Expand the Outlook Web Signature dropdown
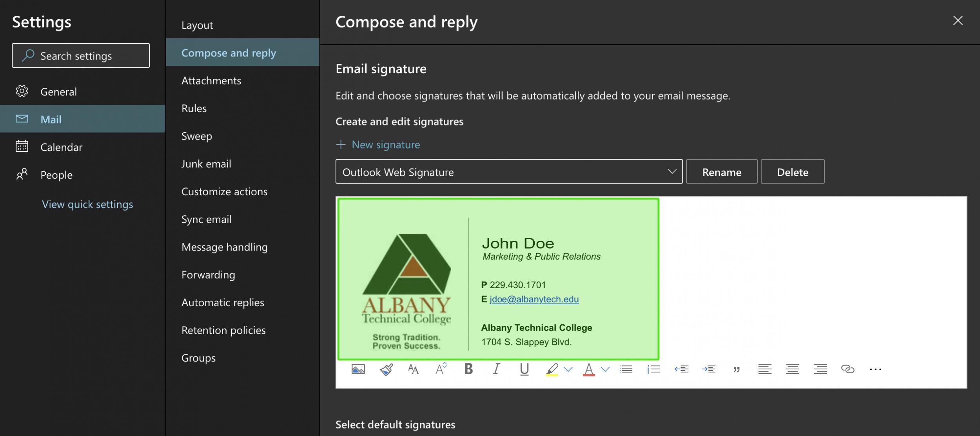 (509, 171)
